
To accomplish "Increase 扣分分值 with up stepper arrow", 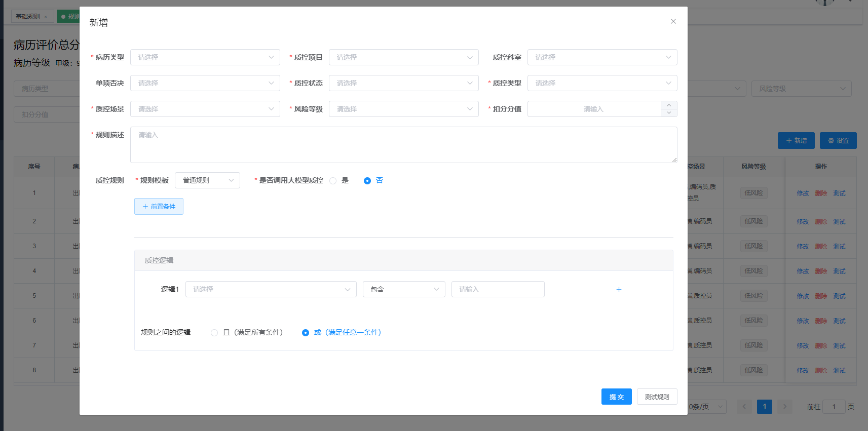I will (x=669, y=105).
